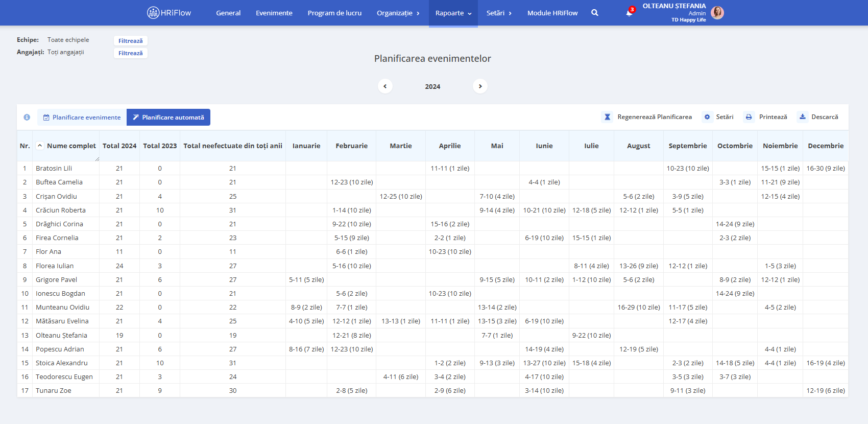Image resolution: width=868 pixels, height=424 pixels.
Task: Click the info icon beside Planificare evenimente
Action: [27, 117]
